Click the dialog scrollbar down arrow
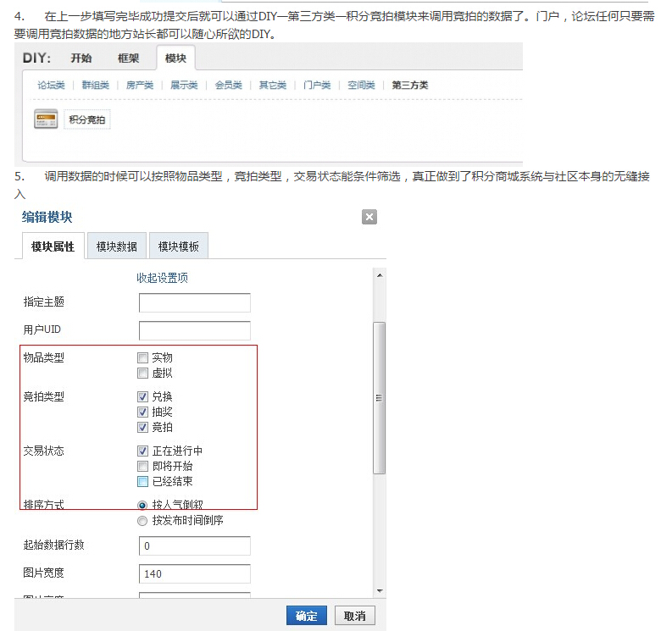The height and width of the screenshot is (631, 672). coord(380,590)
